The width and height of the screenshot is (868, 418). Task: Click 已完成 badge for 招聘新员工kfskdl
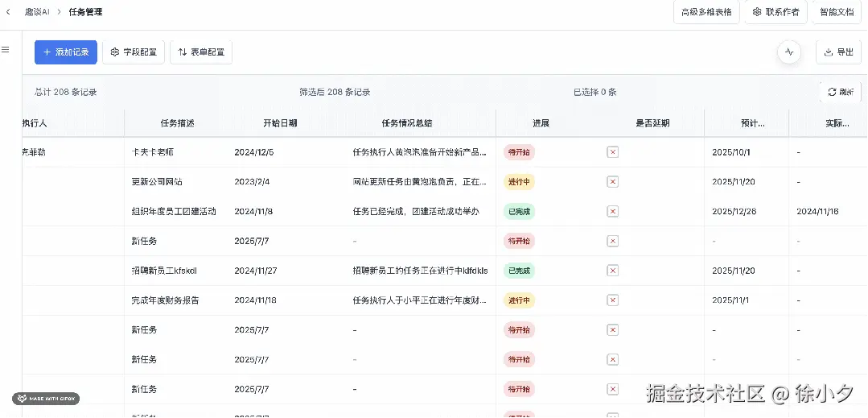(x=519, y=271)
